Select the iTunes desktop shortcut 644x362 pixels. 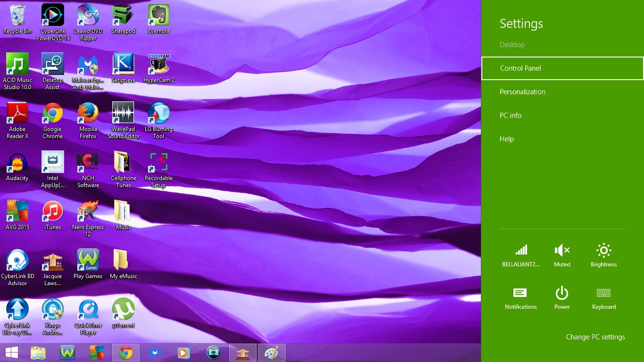pyautogui.click(x=53, y=215)
